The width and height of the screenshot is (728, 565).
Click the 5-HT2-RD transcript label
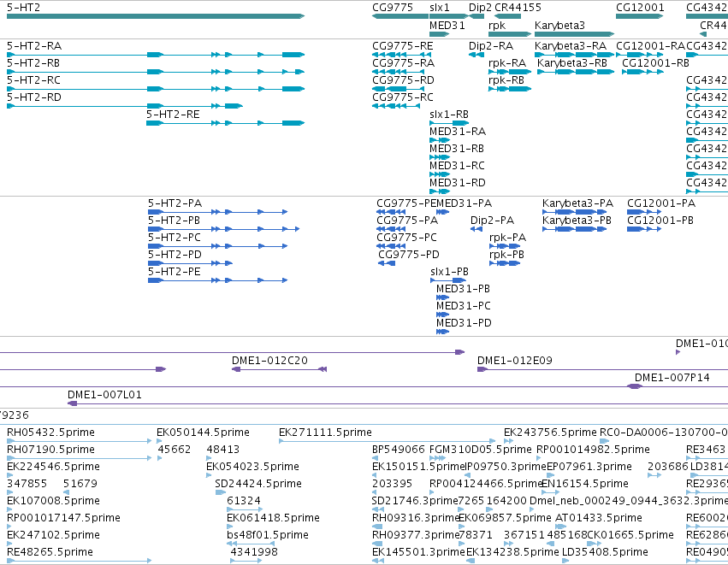point(34,97)
